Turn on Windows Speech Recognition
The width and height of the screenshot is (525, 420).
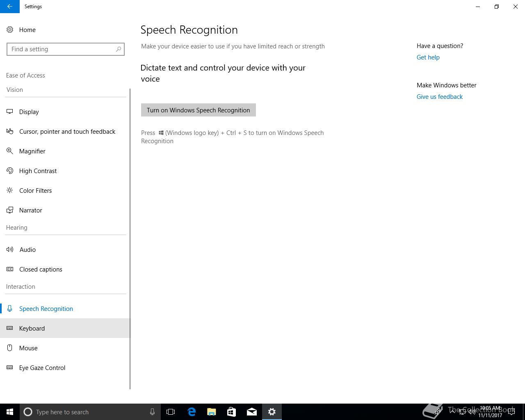[x=199, y=110]
